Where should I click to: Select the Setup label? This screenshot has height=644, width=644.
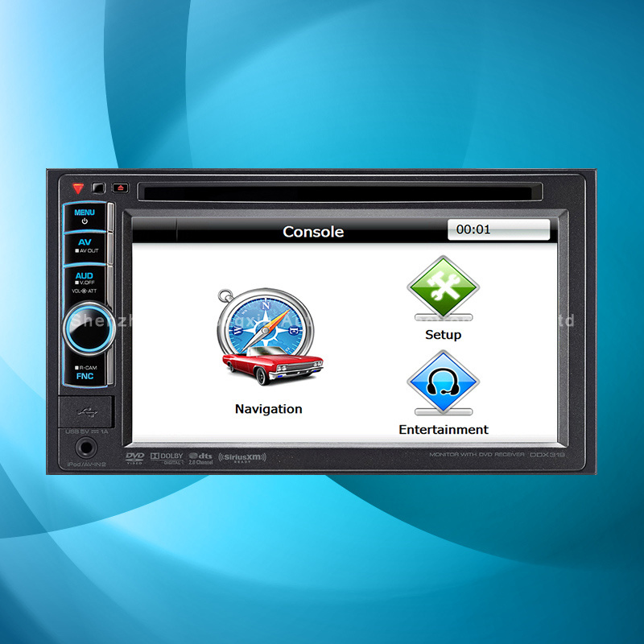pyautogui.click(x=444, y=335)
